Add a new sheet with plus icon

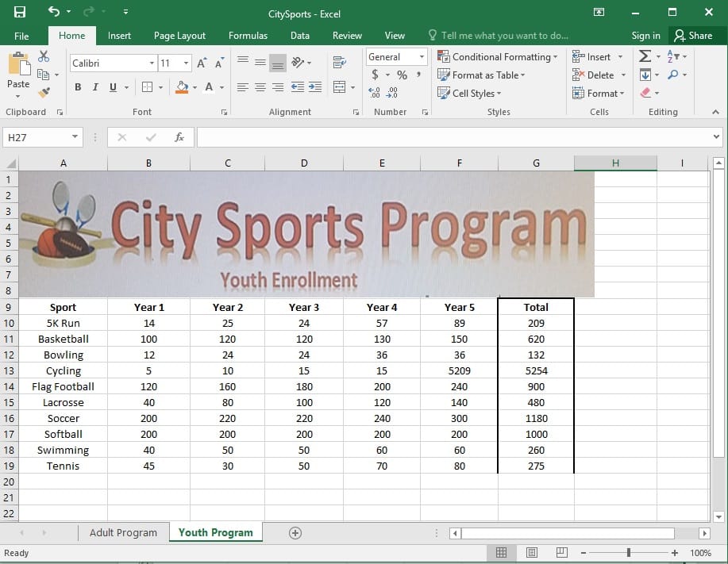click(x=295, y=533)
